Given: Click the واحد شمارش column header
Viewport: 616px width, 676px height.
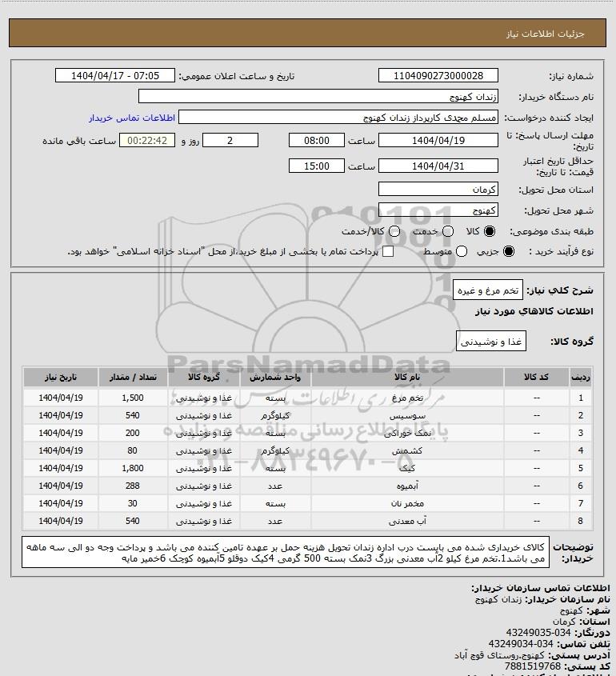Looking at the screenshot, I should (275, 377).
